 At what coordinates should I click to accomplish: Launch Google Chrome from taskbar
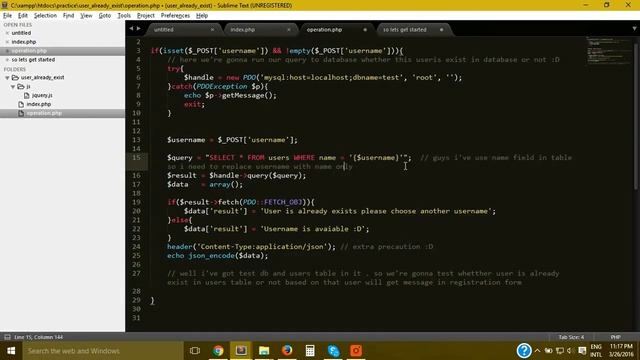tap(218, 351)
